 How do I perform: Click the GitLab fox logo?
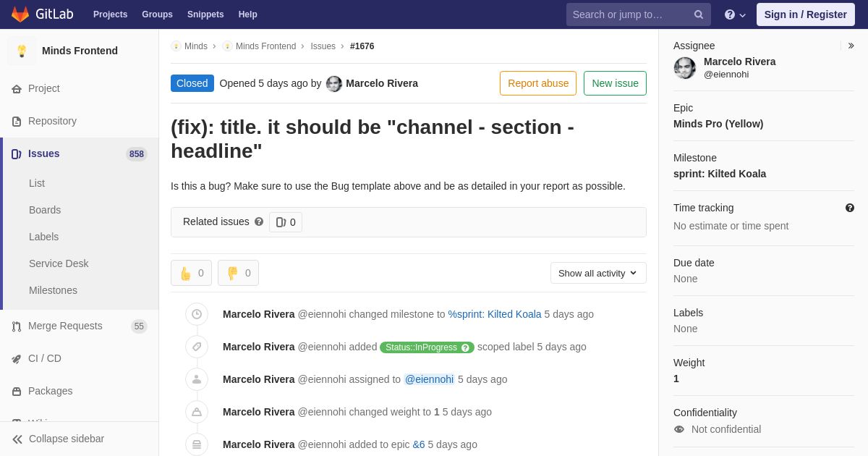(x=20, y=14)
